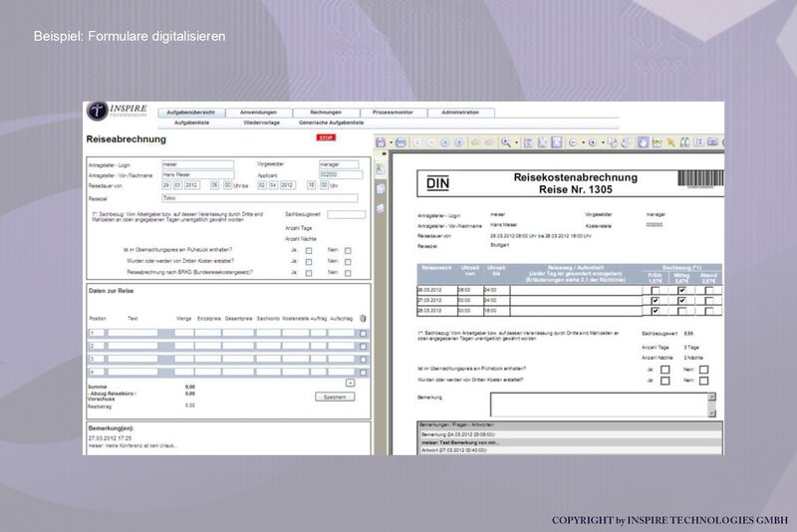Toggle checkbox at end of position row 1

coord(363,334)
